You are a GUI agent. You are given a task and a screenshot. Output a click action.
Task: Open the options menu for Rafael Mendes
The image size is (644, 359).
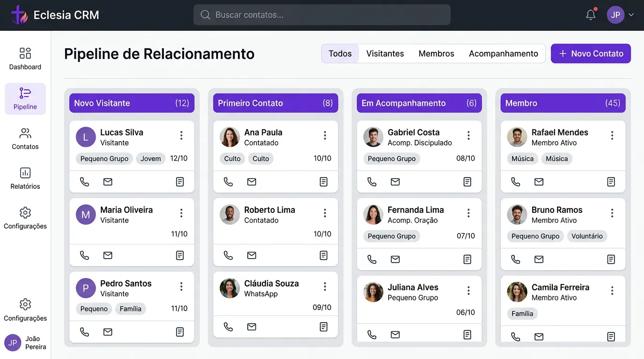tap(612, 135)
